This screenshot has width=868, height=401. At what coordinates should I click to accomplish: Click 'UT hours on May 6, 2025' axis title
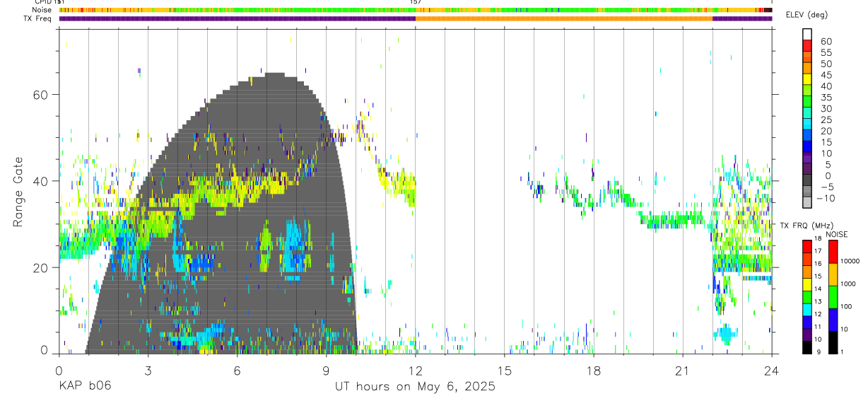[x=415, y=387]
